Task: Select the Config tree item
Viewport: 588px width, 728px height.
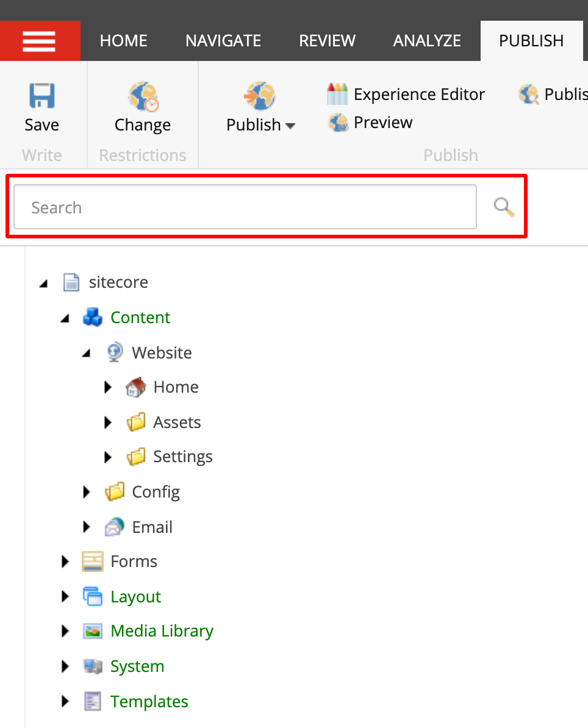Action: click(156, 492)
